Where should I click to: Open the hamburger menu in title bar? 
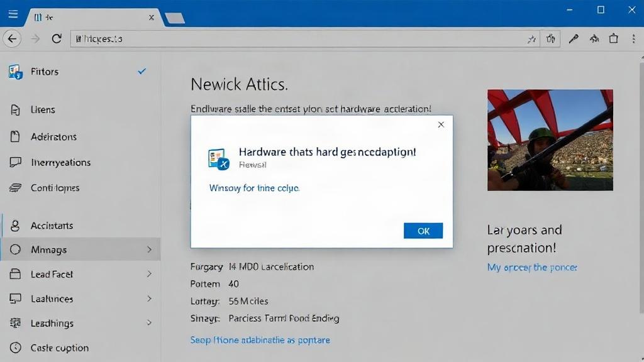(13, 14)
